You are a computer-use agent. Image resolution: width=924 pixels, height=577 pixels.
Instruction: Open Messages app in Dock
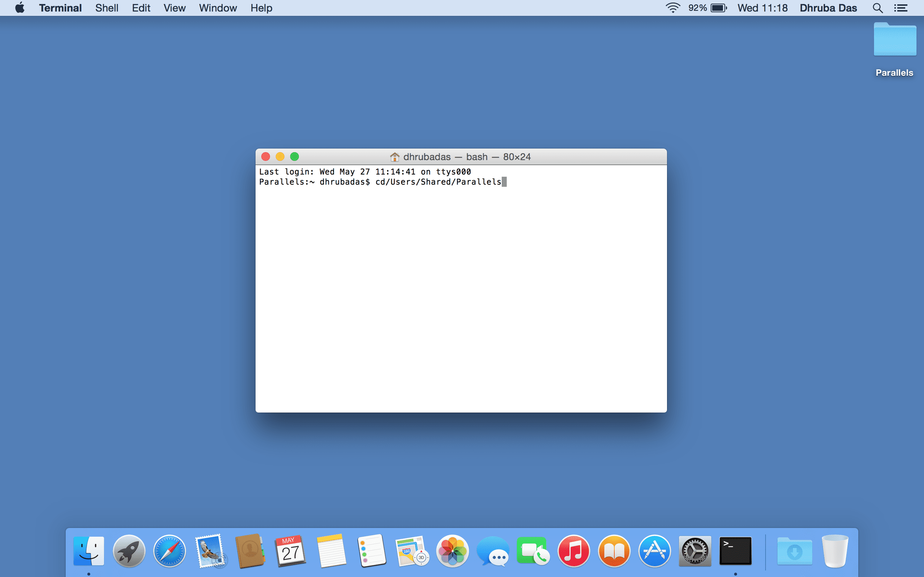(x=493, y=551)
